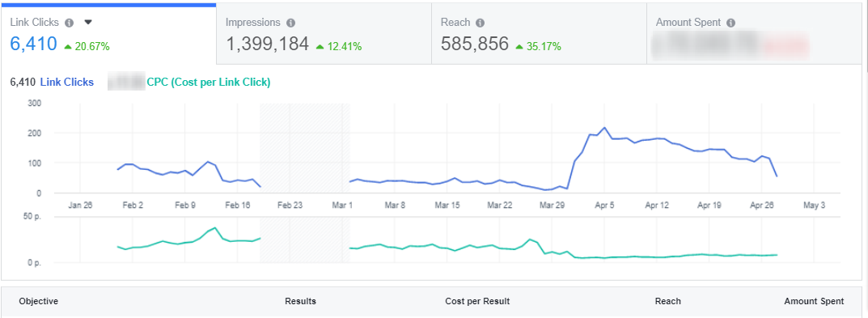Click the info icon beside Reach
Screen dimensions: 868x318
tap(481, 23)
